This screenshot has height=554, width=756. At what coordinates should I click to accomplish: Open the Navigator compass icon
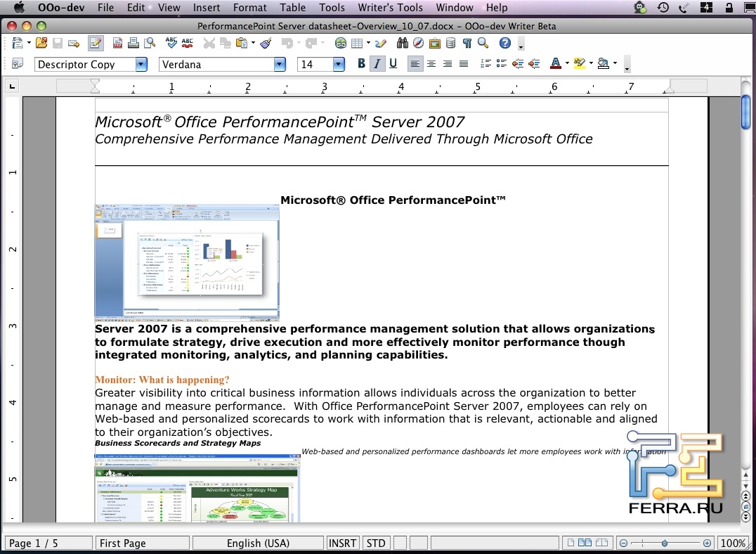tap(419, 44)
